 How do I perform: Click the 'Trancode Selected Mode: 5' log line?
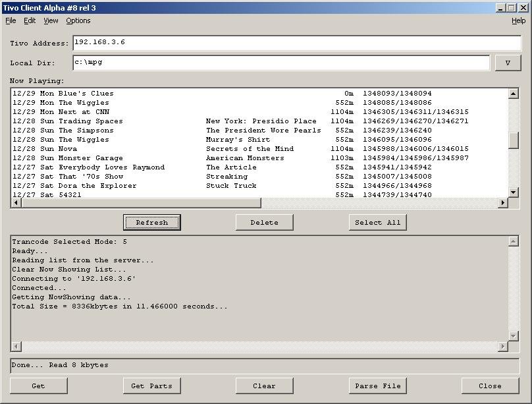pos(69,242)
